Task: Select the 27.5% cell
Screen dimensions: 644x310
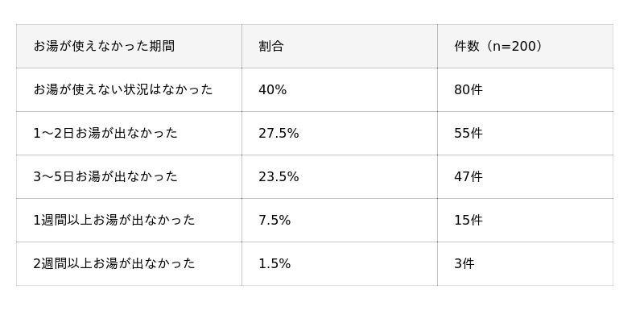Action: [x=340, y=133]
